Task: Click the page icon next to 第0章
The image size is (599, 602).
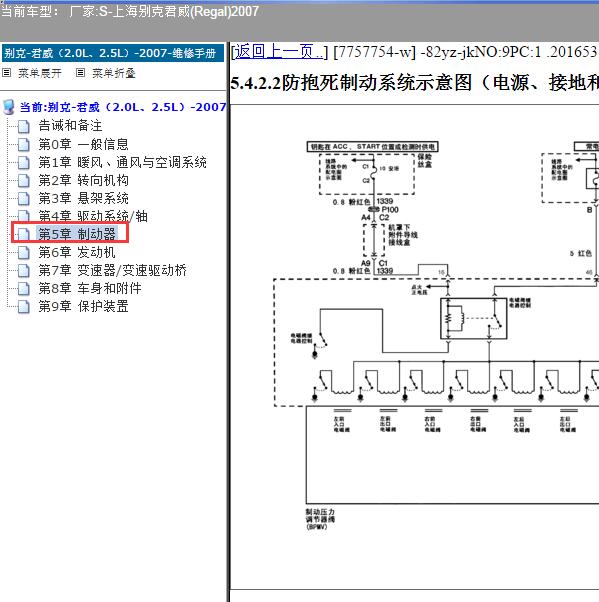Action: pyautogui.click(x=24, y=144)
